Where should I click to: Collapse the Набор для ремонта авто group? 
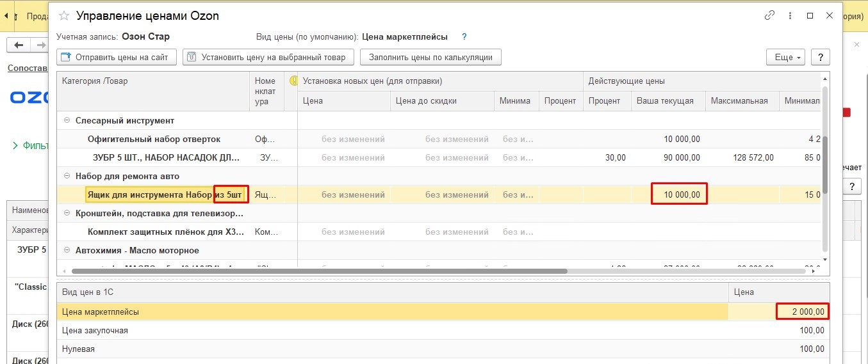[67, 176]
